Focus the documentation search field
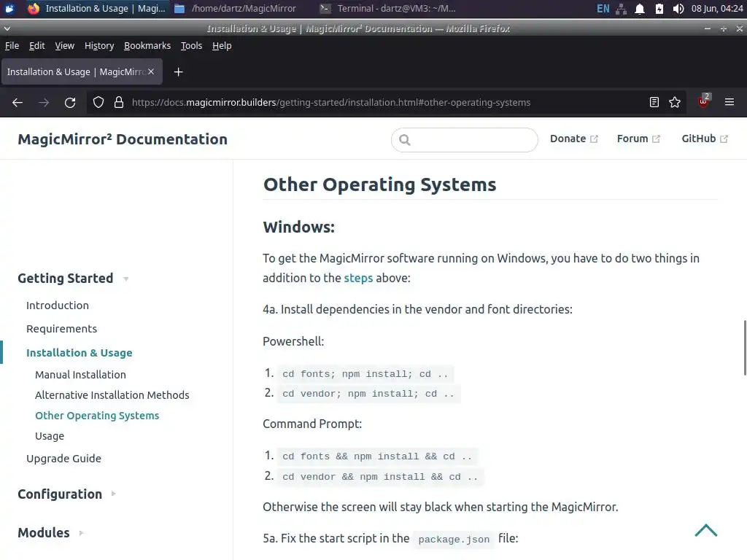The width and height of the screenshot is (747, 560). coord(465,139)
